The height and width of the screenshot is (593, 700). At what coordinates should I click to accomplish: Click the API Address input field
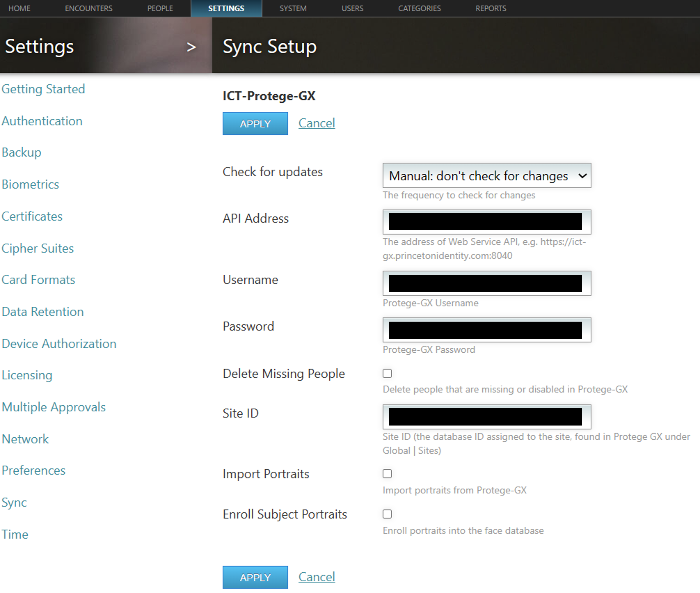[x=487, y=222]
